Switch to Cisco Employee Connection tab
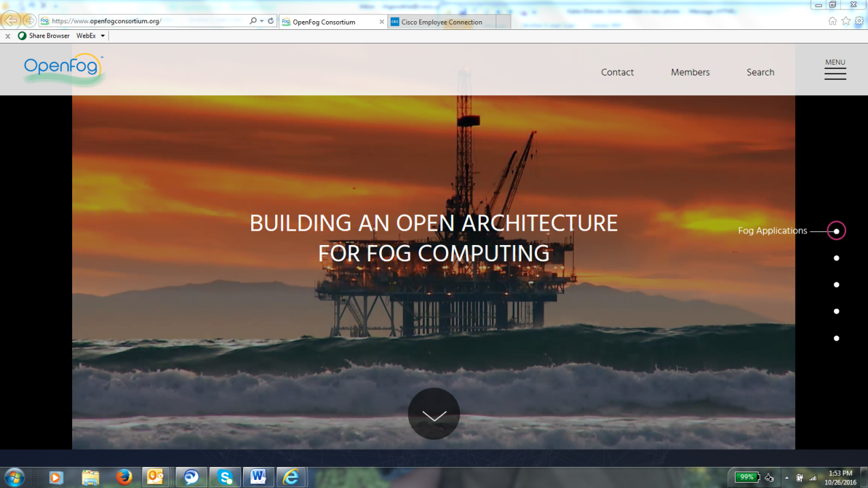The width and height of the screenshot is (868, 488). [441, 22]
